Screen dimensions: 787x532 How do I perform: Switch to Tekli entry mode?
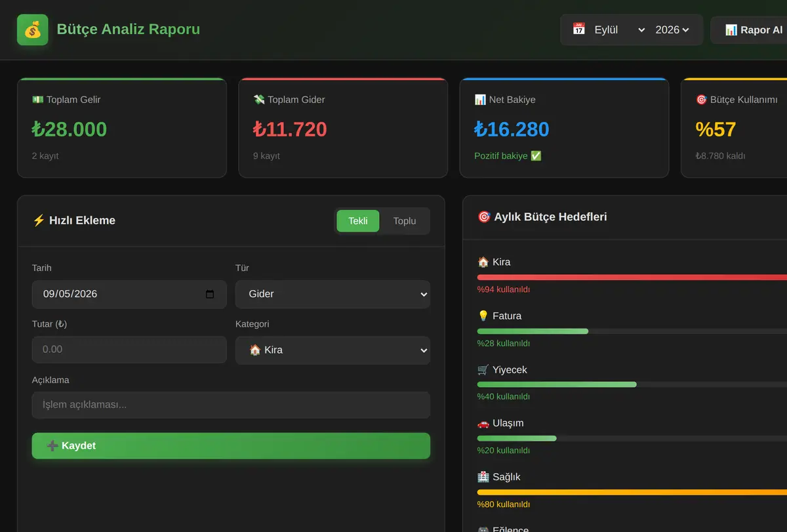click(358, 221)
